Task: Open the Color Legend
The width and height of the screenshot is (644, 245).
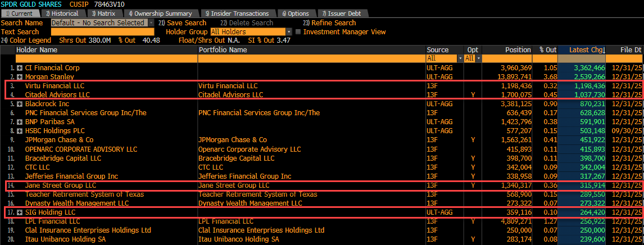Action: click(x=26, y=40)
